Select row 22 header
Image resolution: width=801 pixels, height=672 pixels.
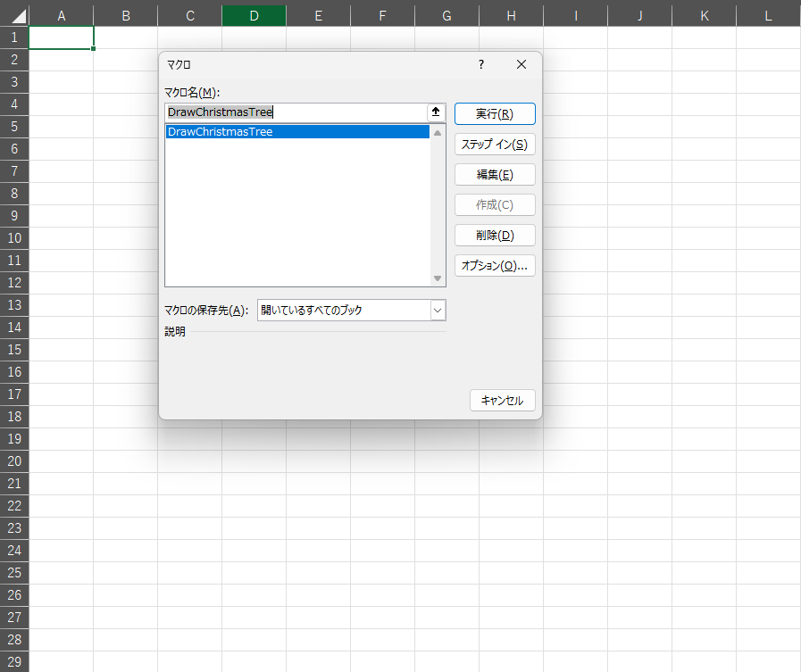point(14,505)
